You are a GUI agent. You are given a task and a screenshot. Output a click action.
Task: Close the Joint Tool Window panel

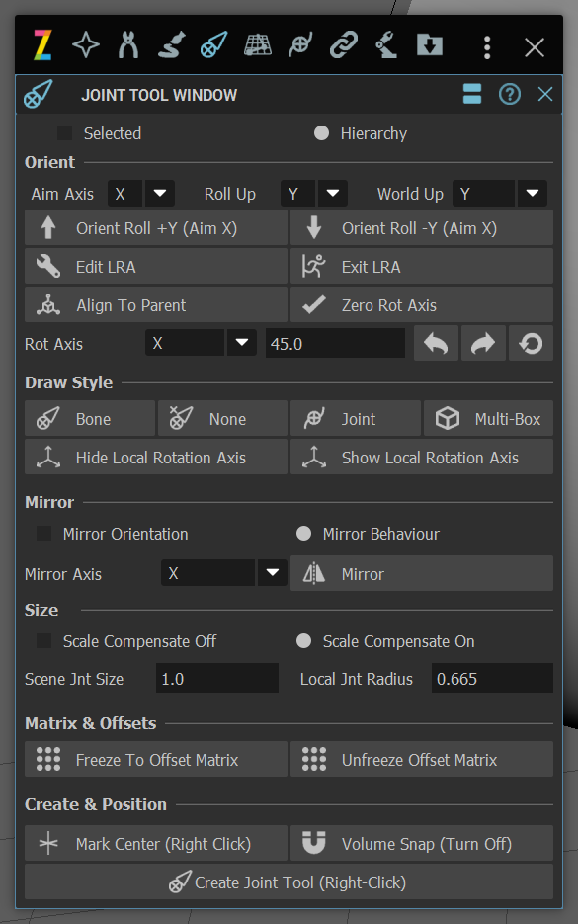[545, 94]
